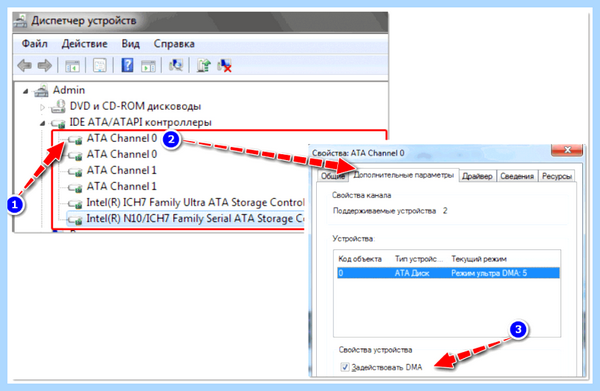Open the Help question-mark toolbar icon

pos(127,65)
